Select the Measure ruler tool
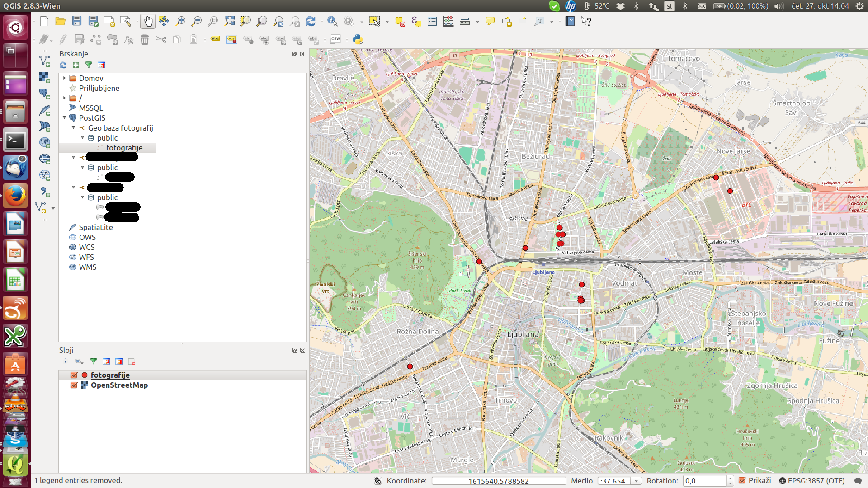868x488 pixels. click(x=465, y=21)
